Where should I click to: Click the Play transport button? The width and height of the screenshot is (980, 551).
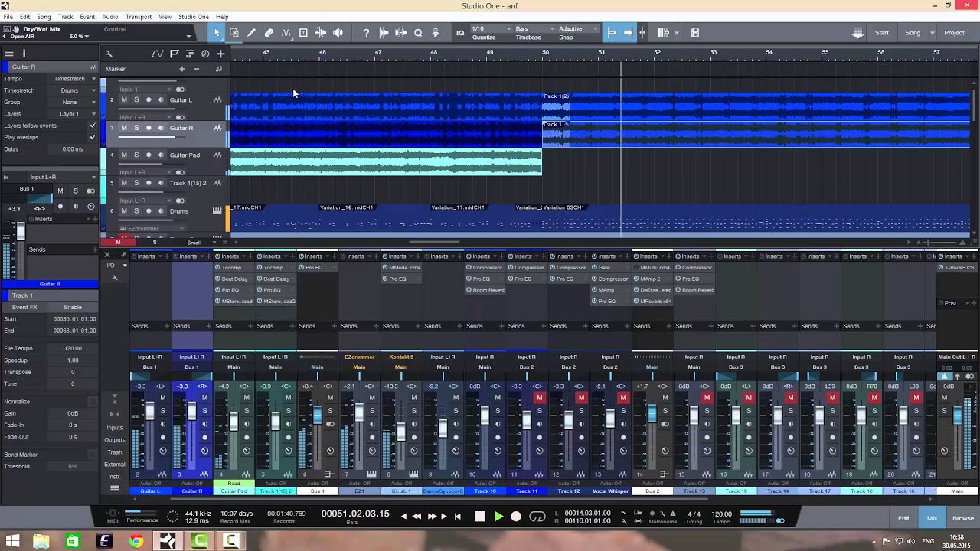[x=499, y=517]
